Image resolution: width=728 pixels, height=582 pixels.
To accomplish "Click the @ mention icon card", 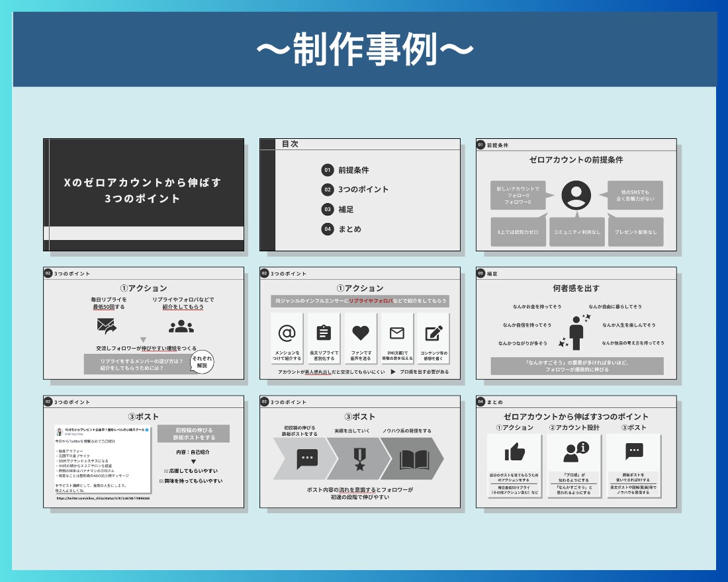I will click(287, 338).
